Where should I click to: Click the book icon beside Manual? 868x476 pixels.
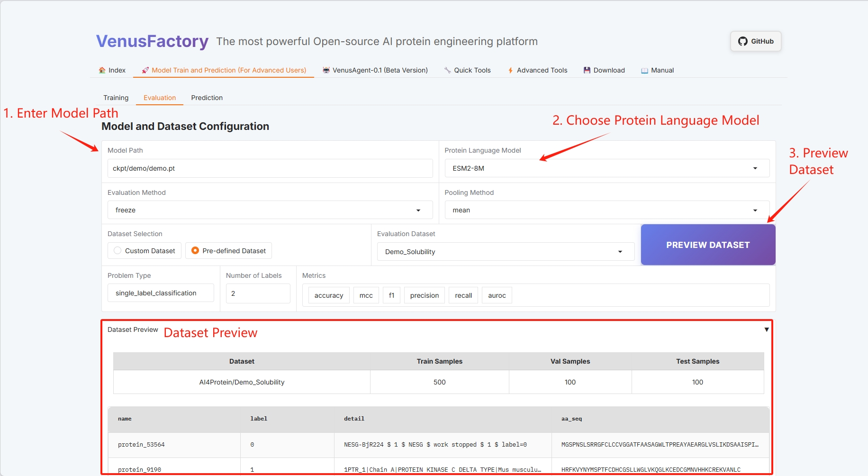[x=644, y=70]
